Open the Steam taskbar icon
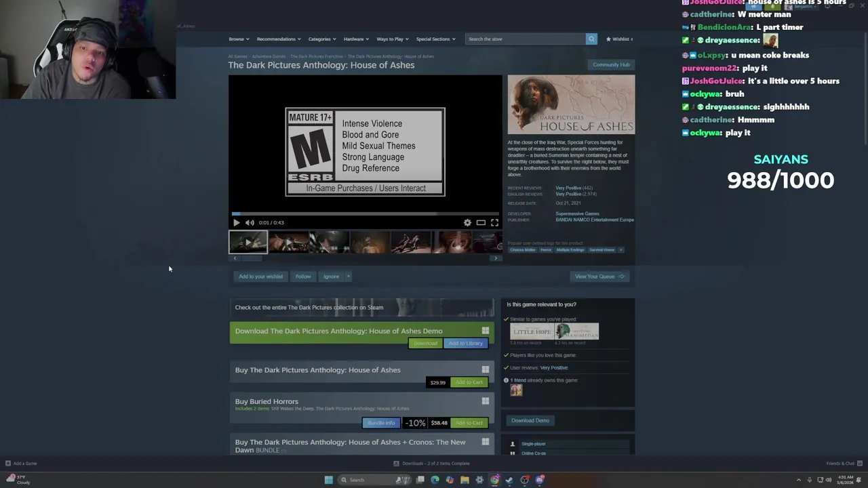This screenshot has width=868, height=488. coord(509,480)
